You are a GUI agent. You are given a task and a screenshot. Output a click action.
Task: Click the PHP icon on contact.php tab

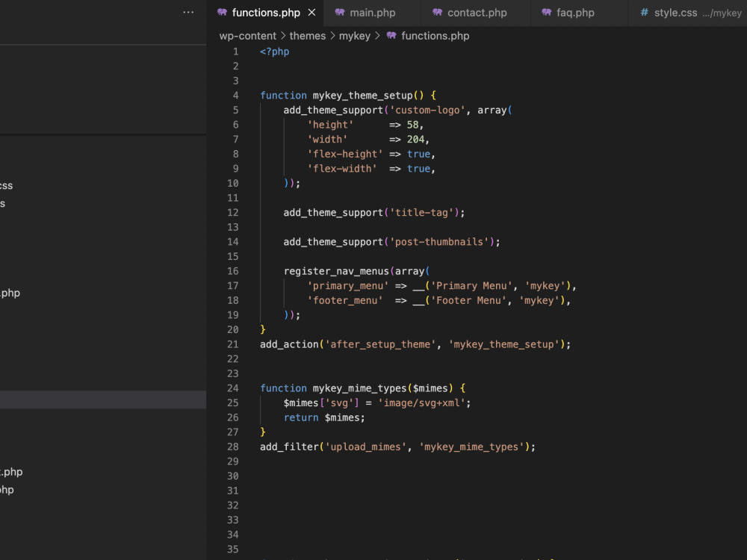tap(437, 13)
